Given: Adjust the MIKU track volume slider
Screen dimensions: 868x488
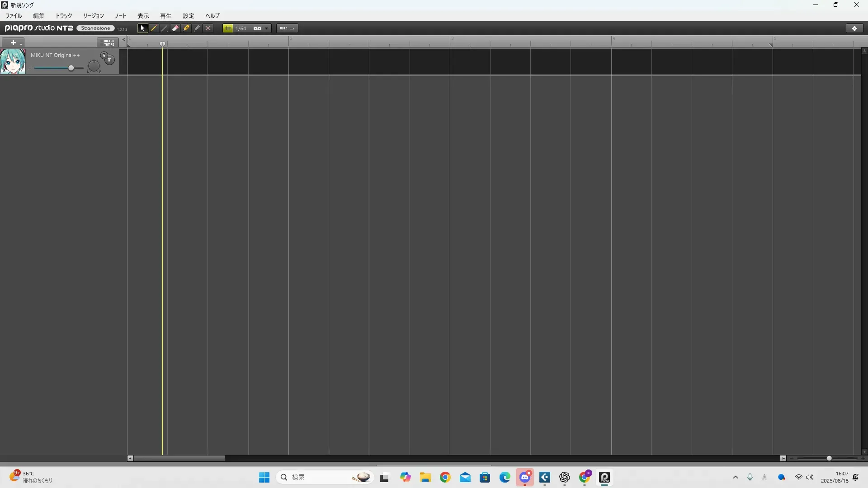Looking at the screenshot, I should (71, 68).
